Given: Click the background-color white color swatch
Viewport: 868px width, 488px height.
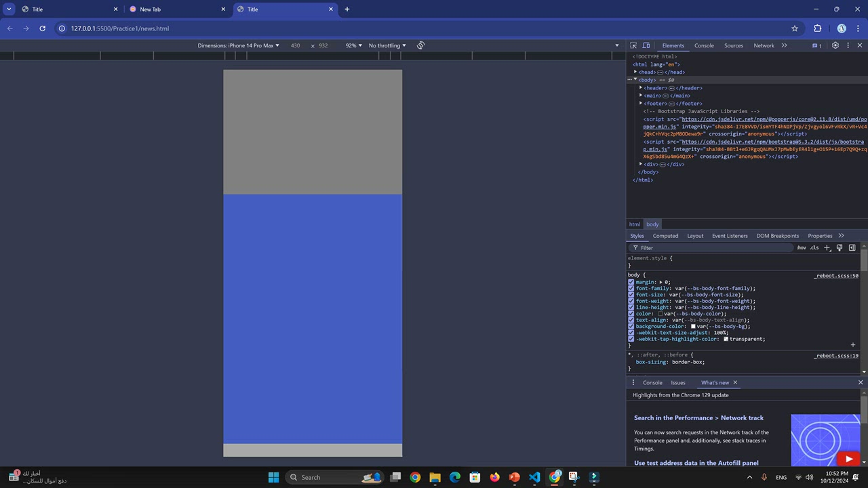Looking at the screenshot, I should pos(693,327).
